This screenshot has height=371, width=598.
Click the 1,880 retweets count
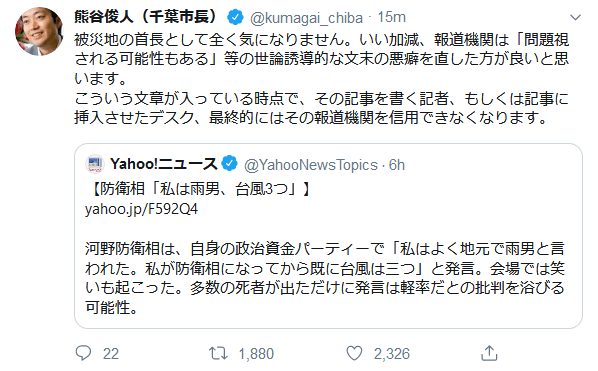256,354
